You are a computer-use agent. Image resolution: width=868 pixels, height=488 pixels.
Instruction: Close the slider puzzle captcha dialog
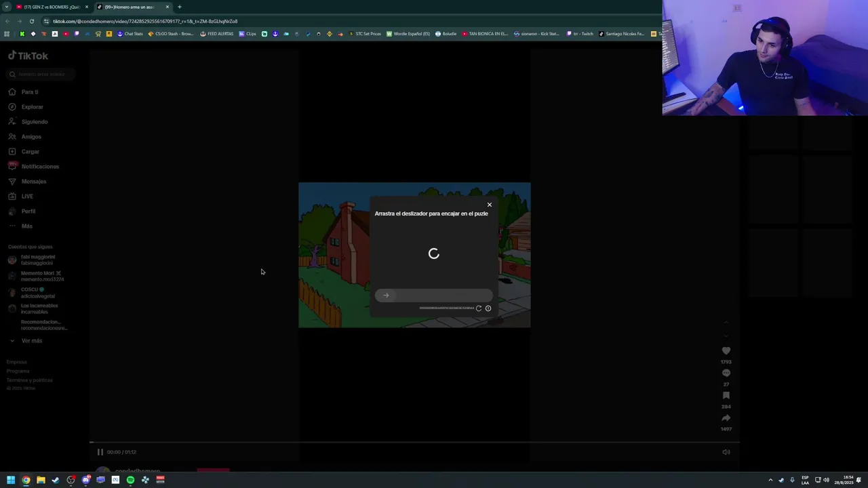click(x=489, y=205)
